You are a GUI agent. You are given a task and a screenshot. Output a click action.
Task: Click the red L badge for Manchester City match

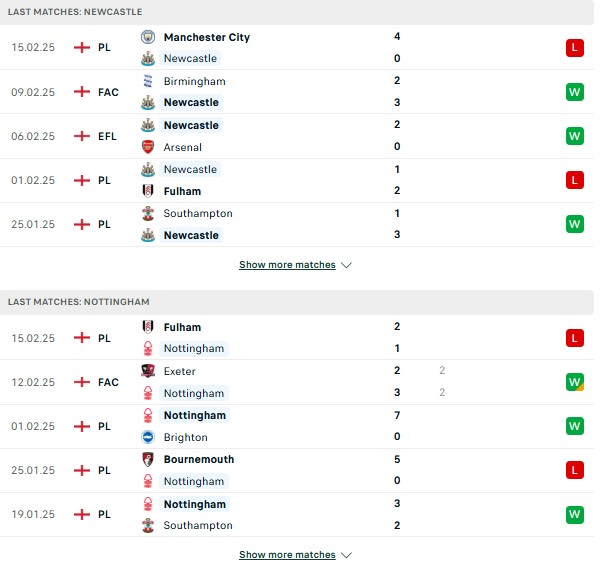[575, 48]
